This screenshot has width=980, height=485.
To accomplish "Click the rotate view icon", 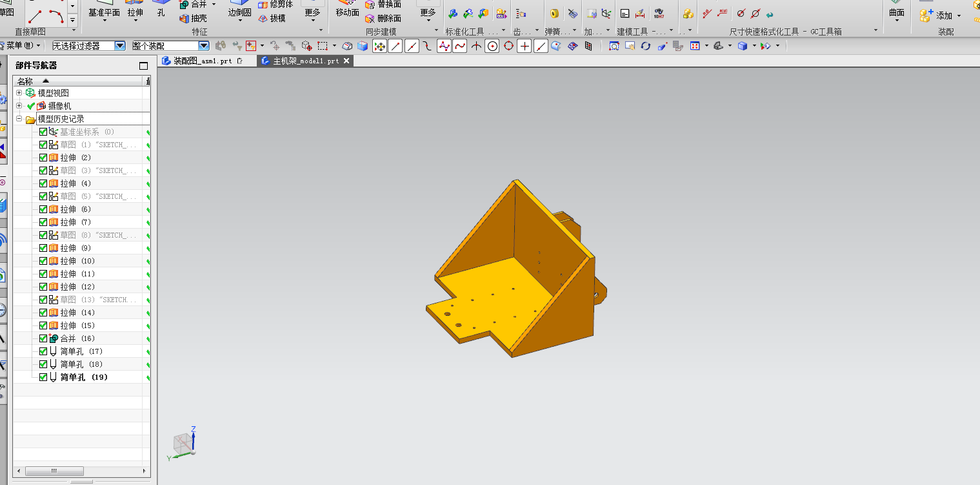I will [x=646, y=46].
